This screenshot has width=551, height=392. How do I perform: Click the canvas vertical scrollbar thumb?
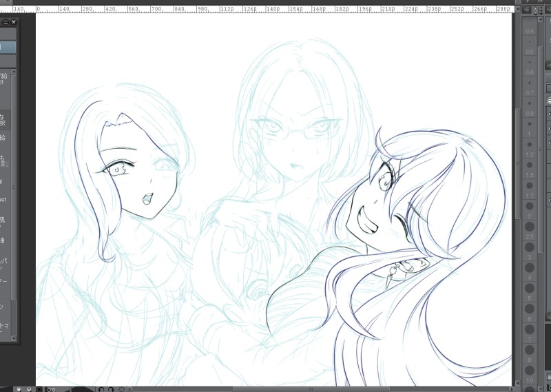pos(517,163)
